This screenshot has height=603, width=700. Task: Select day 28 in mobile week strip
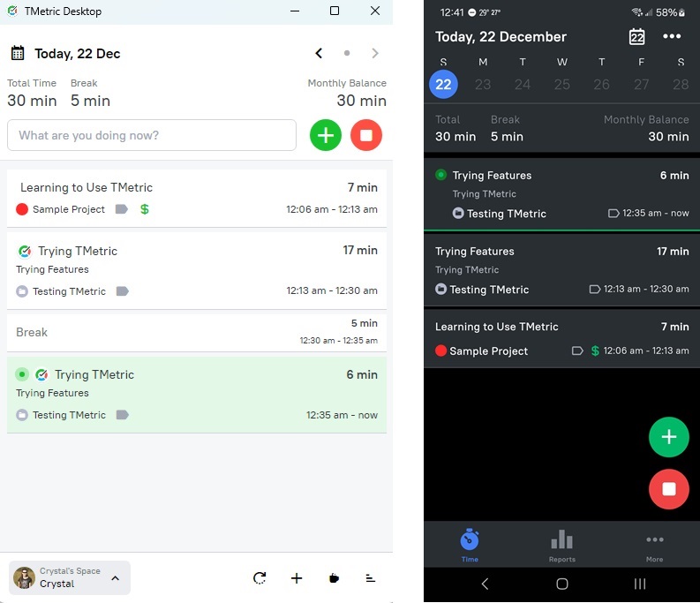(x=681, y=84)
